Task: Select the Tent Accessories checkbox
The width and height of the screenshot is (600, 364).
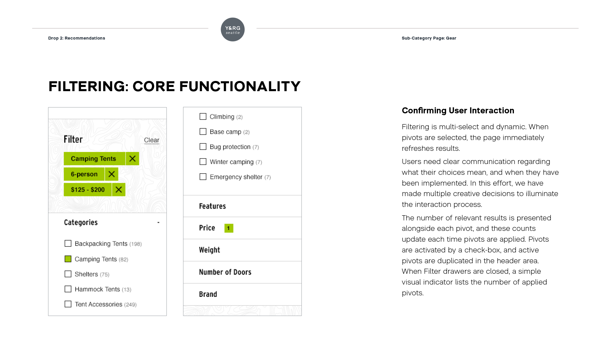Action: (68, 304)
